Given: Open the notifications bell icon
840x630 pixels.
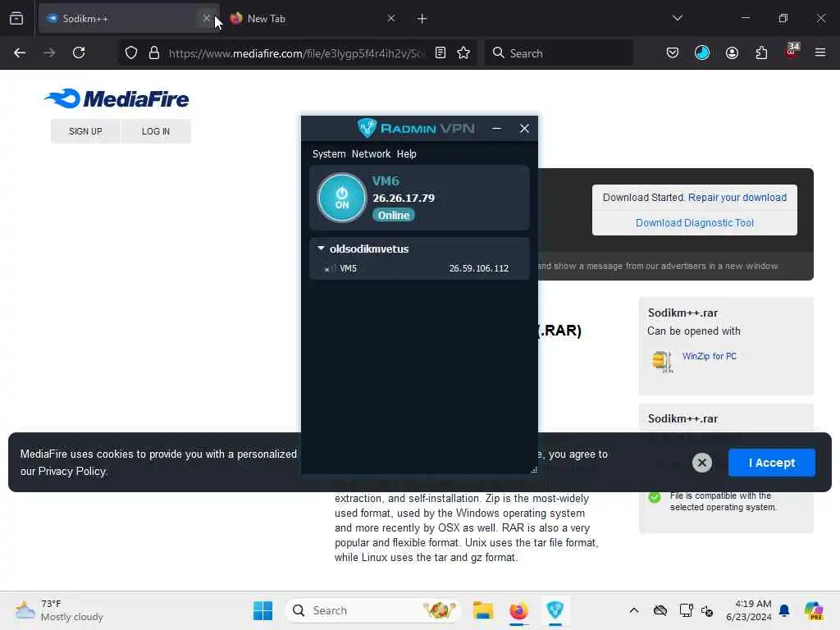Looking at the screenshot, I should click(784, 610).
